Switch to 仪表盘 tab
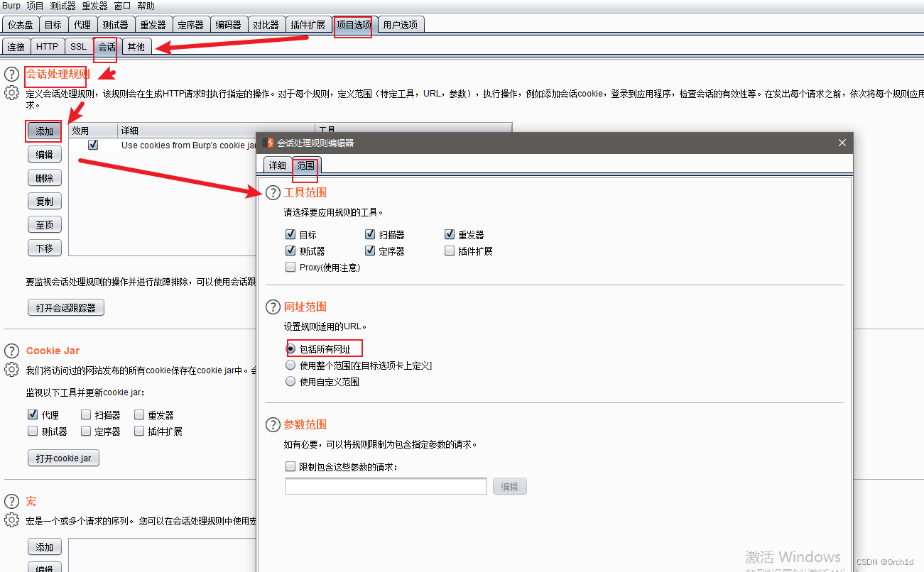924x572 pixels. (x=20, y=25)
